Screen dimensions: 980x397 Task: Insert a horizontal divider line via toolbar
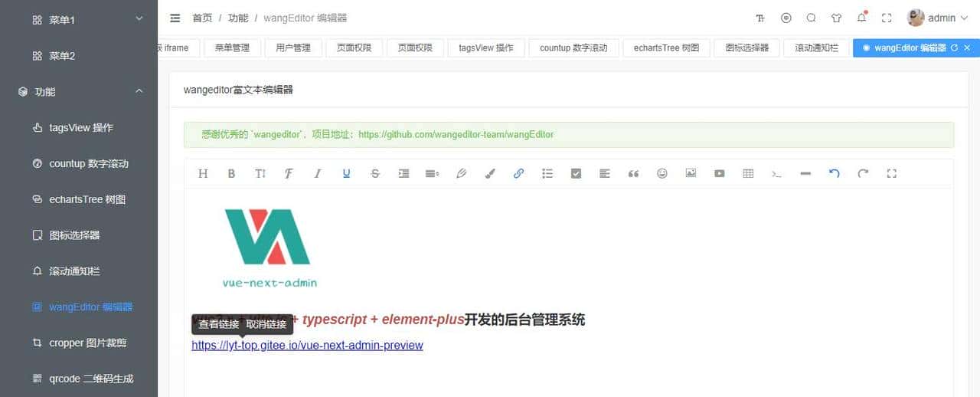click(805, 174)
